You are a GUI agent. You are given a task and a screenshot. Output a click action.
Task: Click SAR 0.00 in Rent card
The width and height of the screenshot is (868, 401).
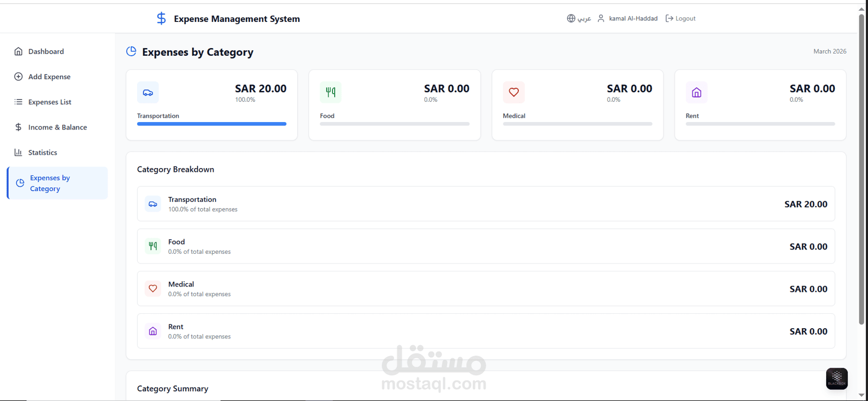tap(812, 88)
